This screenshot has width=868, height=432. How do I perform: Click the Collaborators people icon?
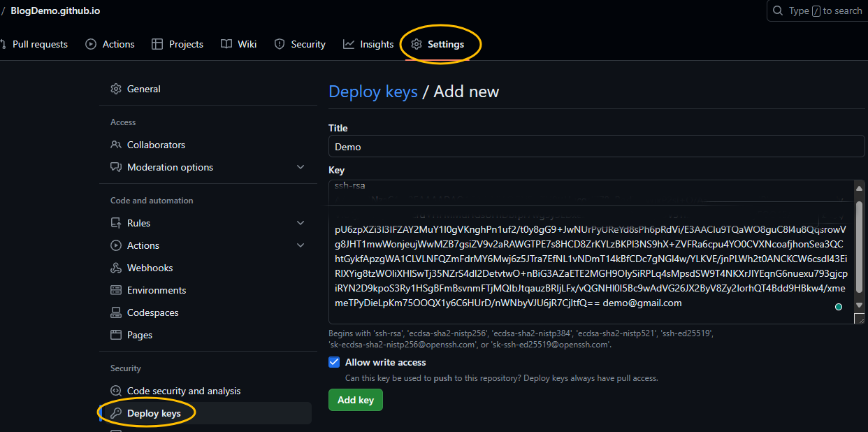[x=116, y=145]
